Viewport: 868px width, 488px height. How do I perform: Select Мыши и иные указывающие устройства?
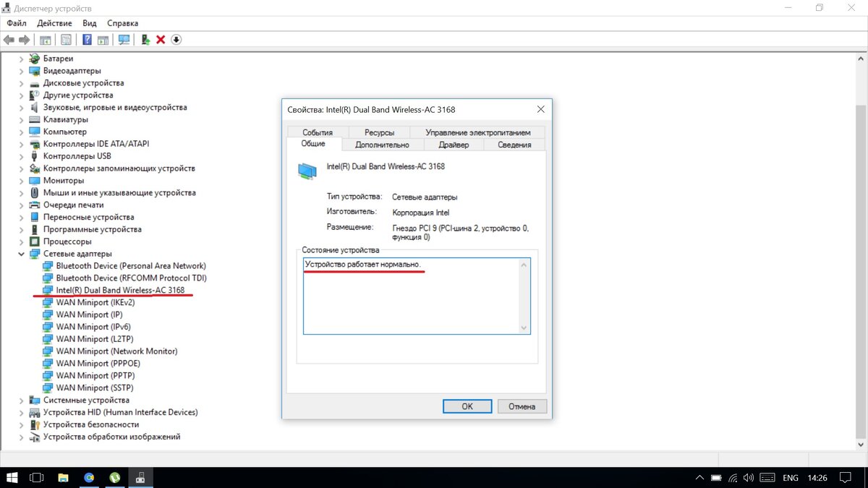[x=119, y=193]
